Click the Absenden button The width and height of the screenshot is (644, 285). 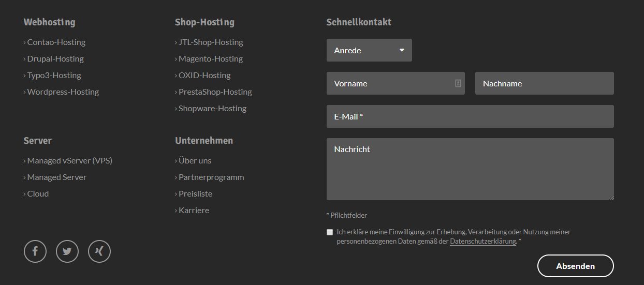[575, 266]
